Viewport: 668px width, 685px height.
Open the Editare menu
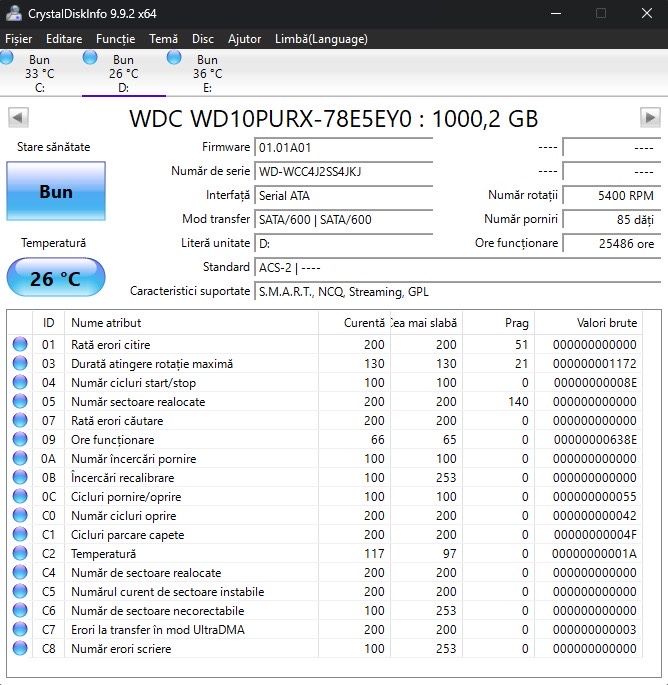click(64, 39)
